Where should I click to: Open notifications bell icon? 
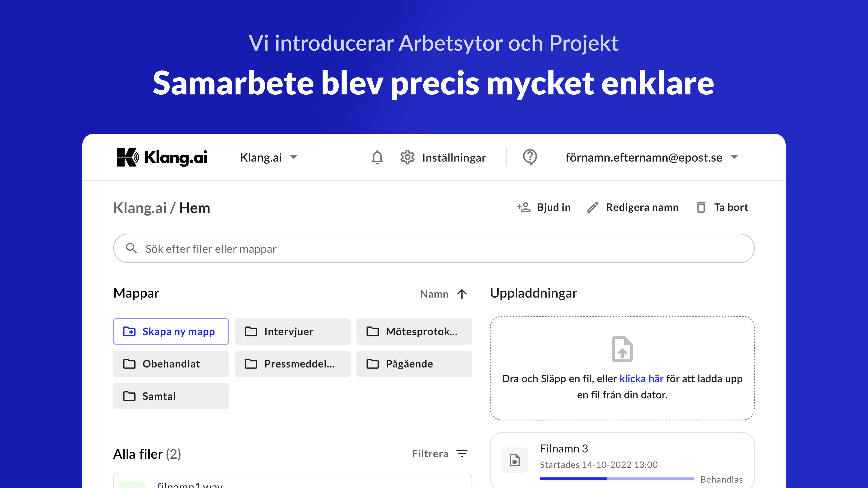(x=377, y=157)
